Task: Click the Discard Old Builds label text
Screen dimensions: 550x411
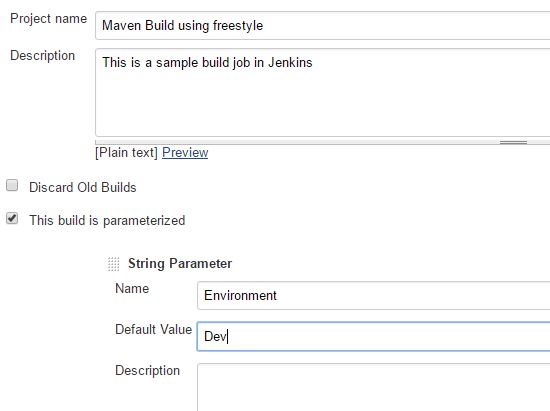Action: coord(83,187)
